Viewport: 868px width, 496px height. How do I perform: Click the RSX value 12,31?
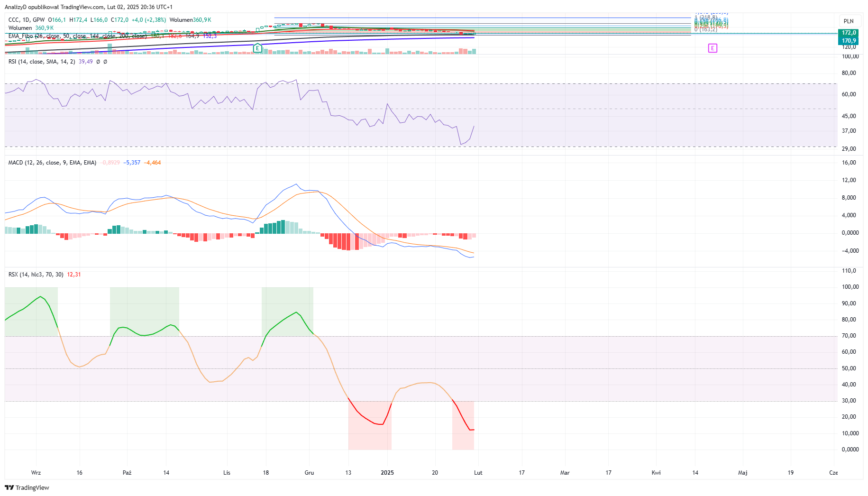pos(74,275)
